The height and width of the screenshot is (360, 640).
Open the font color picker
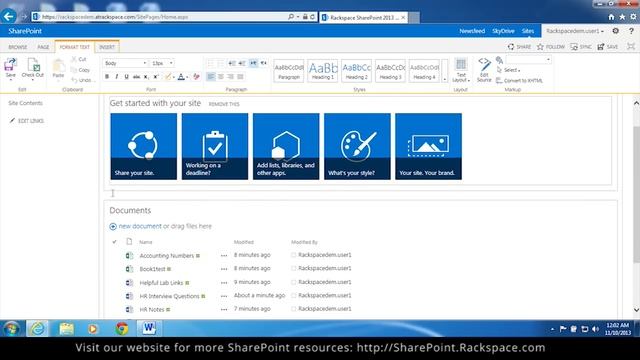coord(182,77)
